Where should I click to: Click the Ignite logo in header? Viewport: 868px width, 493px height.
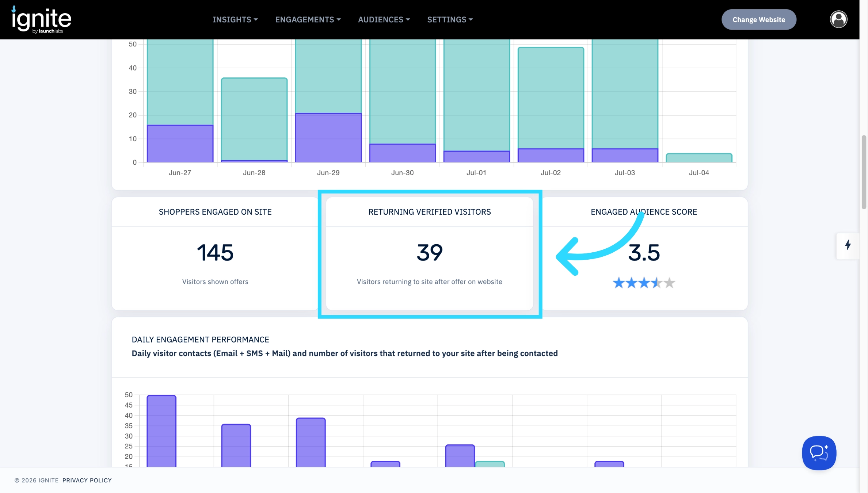pos(41,20)
